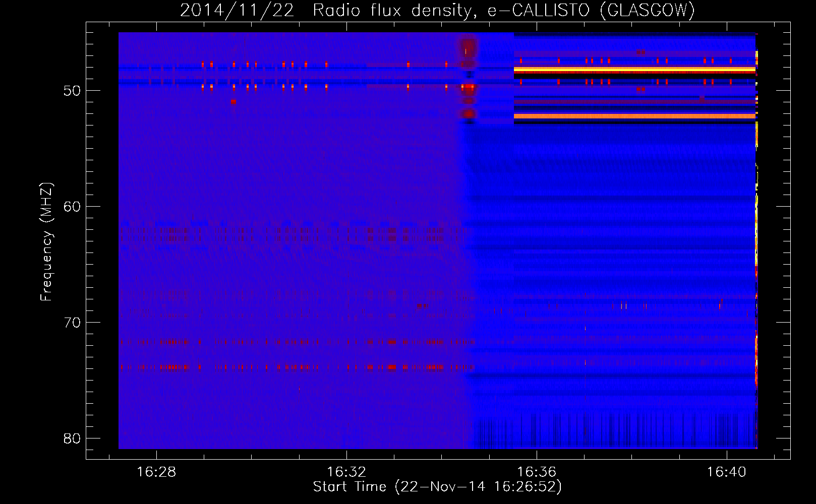Image resolution: width=816 pixels, height=504 pixels.
Task: Click the 16:40 time tick label
Action: (727, 472)
